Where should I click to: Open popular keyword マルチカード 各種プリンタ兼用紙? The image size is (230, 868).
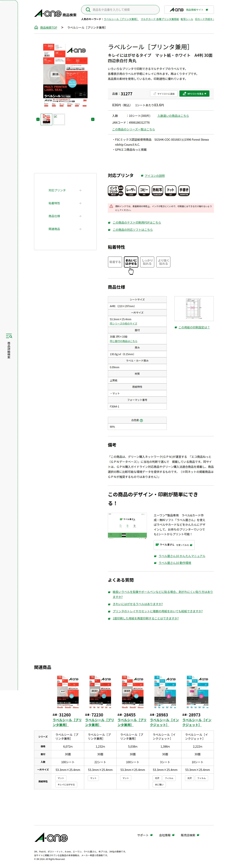160,19
